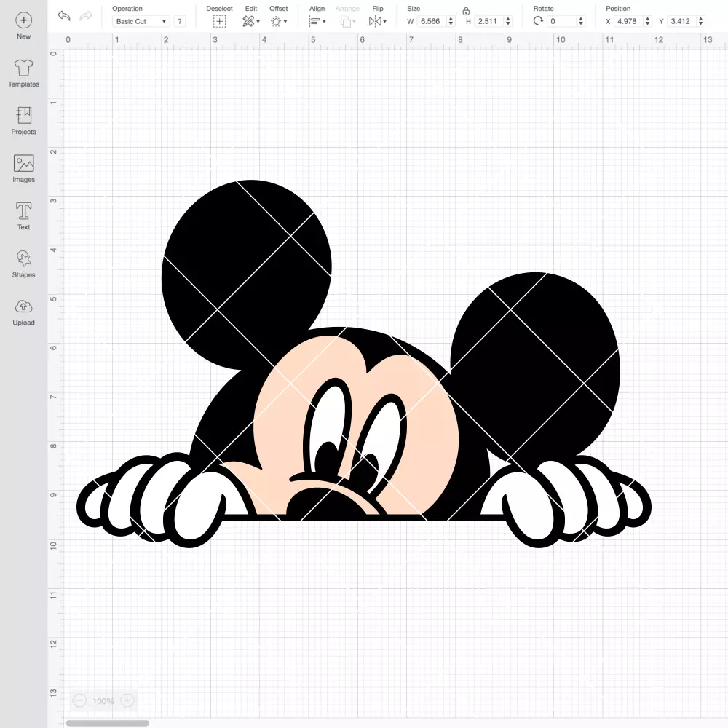Open the Projects panel
Viewport: 728px width, 728px height.
click(24, 116)
